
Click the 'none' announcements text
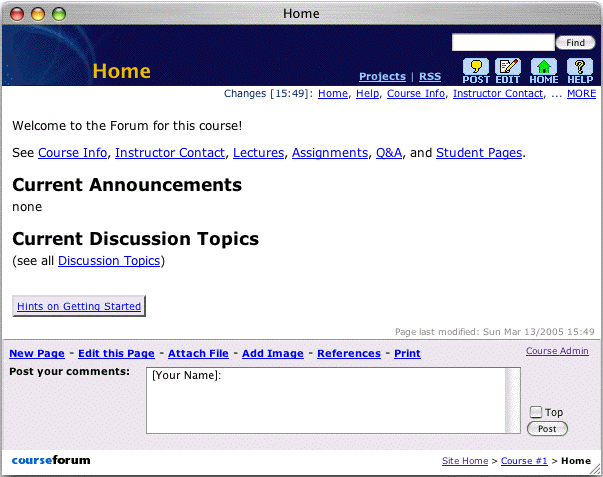(27, 207)
